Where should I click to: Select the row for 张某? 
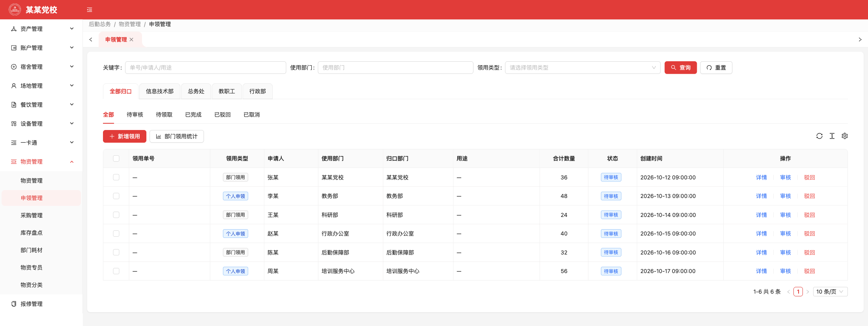(116, 177)
